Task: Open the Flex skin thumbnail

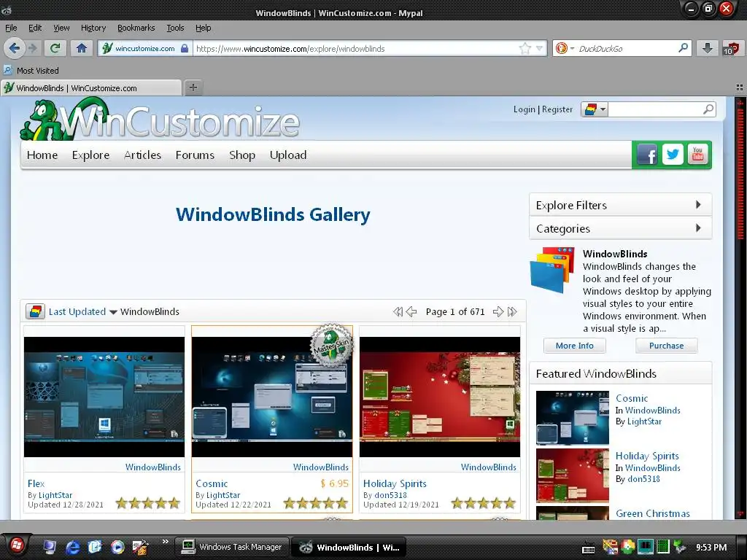Action: click(104, 397)
